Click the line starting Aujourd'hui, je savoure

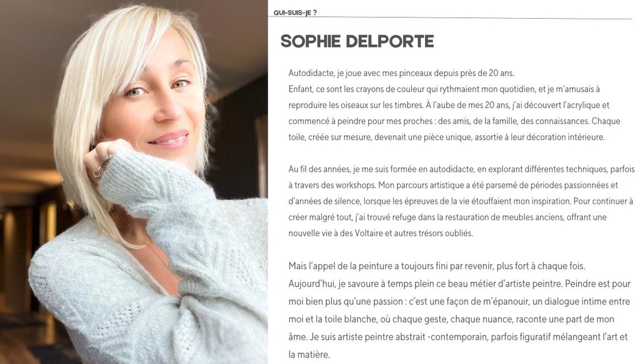click(459, 284)
